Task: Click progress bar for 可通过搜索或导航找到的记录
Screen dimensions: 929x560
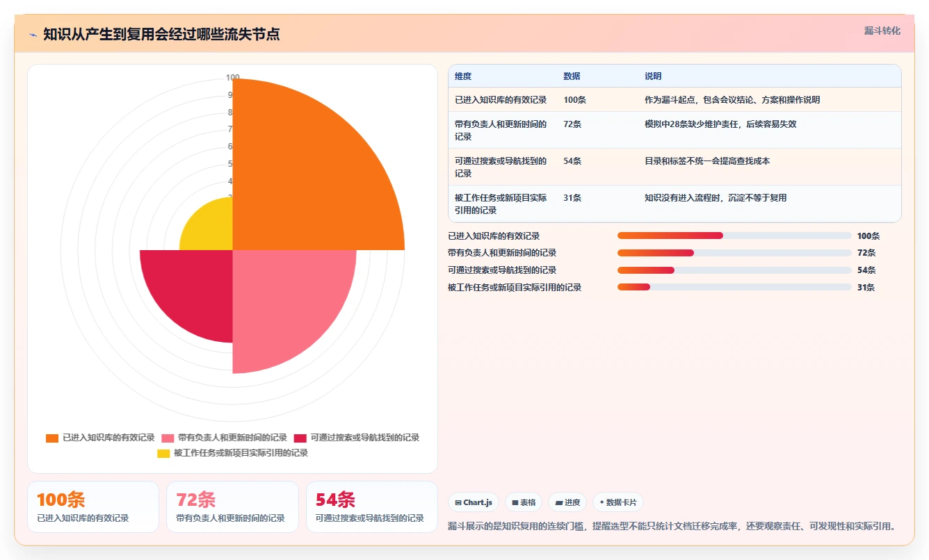Action: [734, 270]
